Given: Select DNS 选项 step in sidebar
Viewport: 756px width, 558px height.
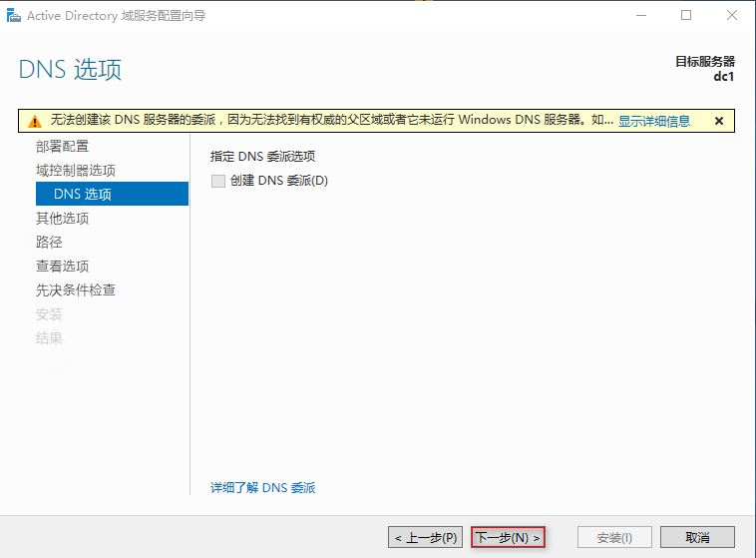Looking at the screenshot, I should (x=83, y=195).
